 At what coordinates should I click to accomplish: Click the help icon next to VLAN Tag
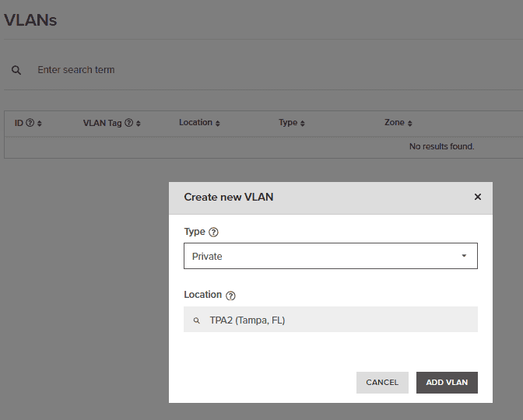pyautogui.click(x=128, y=123)
